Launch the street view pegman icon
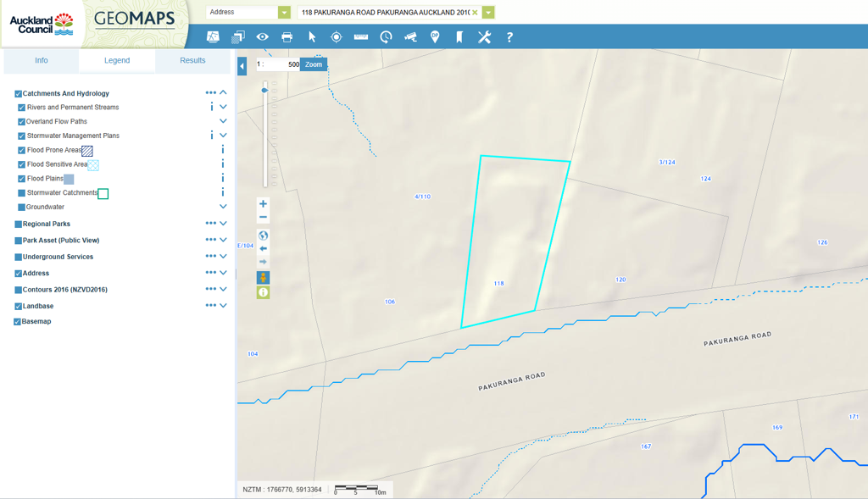Screen dimensions: 868x499 coord(263,278)
